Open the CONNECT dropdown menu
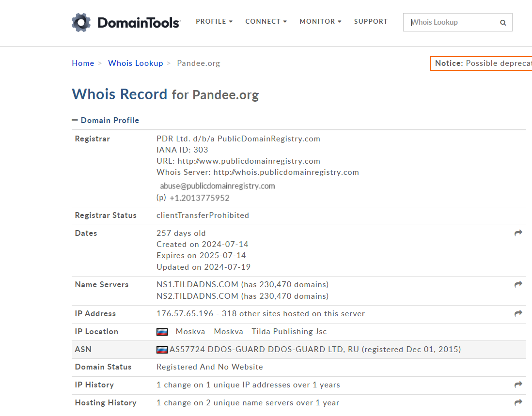 pyautogui.click(x=266, y=21)
